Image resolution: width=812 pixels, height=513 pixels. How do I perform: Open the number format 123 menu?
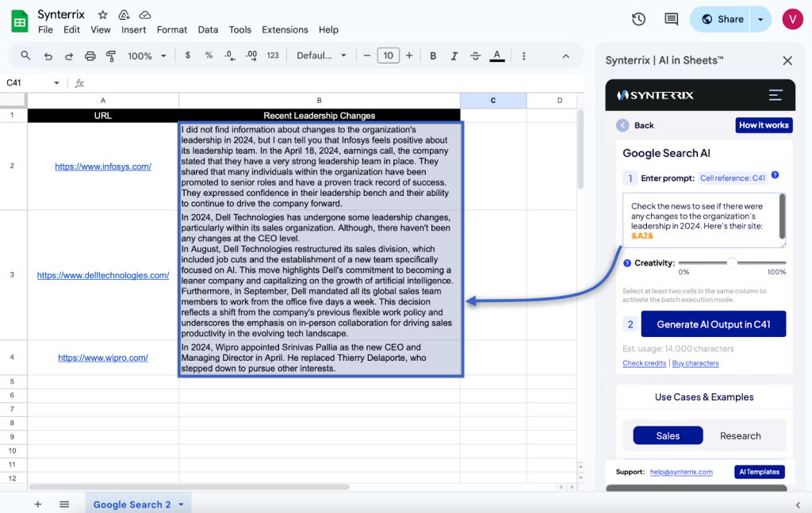coord(273,56)
